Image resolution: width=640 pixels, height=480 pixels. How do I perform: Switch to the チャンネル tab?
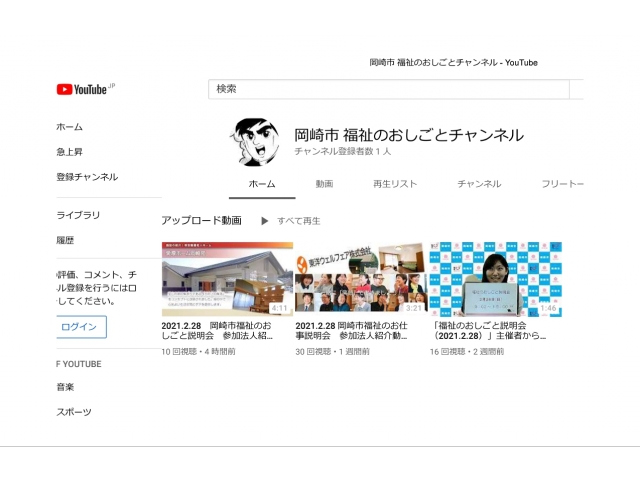(479, 184)
